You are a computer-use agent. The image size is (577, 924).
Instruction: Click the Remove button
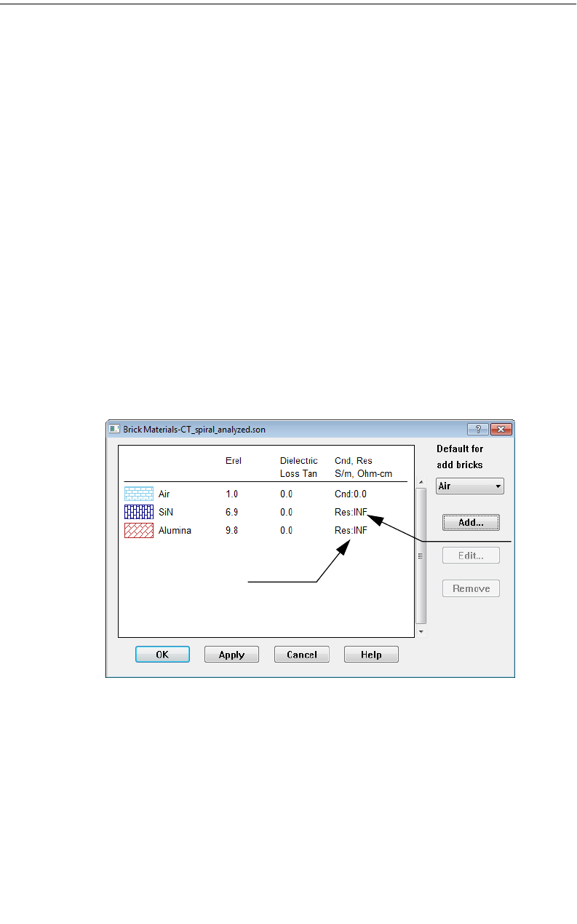click(471, 588)
